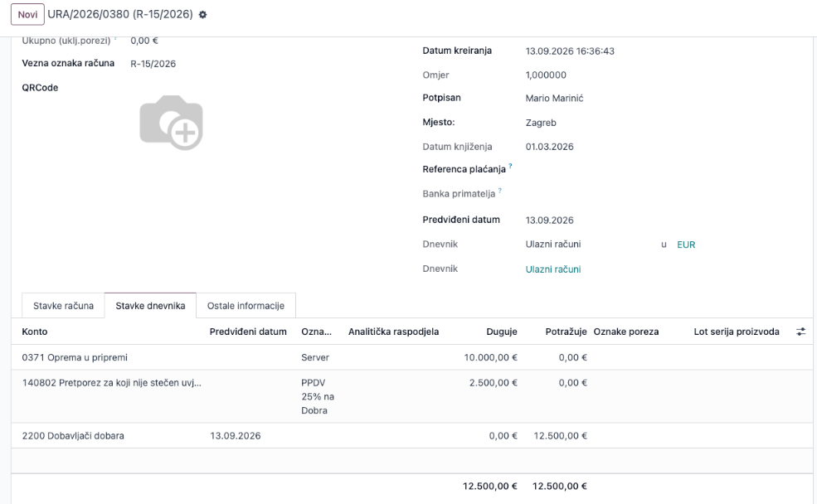Show help tooltip for Referenca plaćanja
This screenshot has width=817, height=504.
(511, 166)
